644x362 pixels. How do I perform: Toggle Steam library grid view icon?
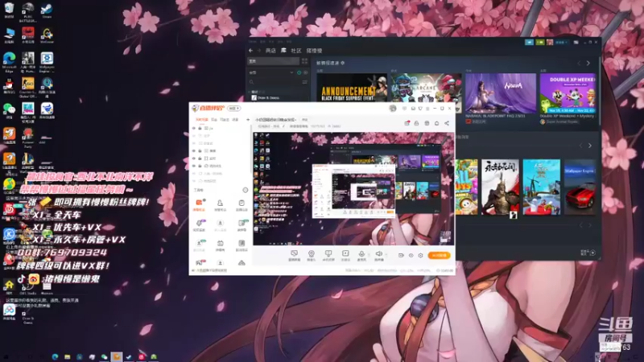(305, 61)
